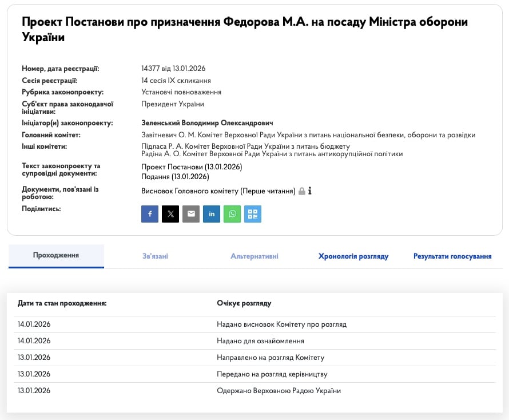View the Хронологія розгляду tab
Image resolution: width=509 pixels, height=420 pixels.
[353, 256]
